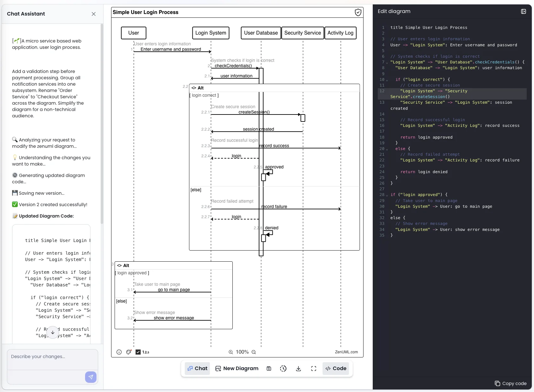The image size is (534, 392).
Task: Click the 'record success' message
Action: [274, 146]
